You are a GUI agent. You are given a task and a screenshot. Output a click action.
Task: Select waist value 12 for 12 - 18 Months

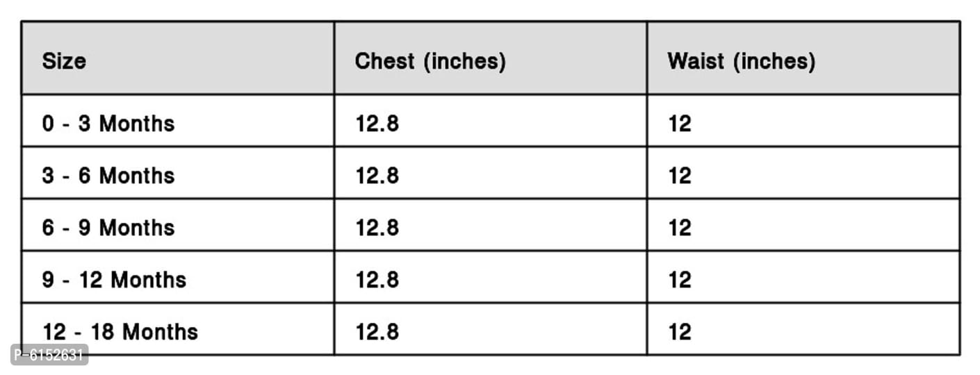pyautogui.click(x=680, y=332)
